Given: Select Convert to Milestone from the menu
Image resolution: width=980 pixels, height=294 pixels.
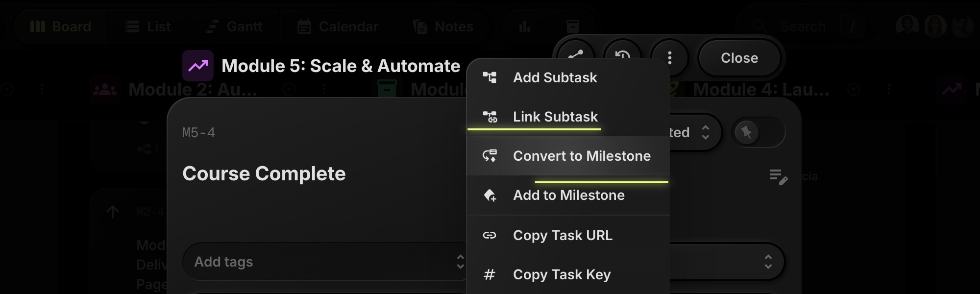Looking at the screenshot, I should point(582,156).
